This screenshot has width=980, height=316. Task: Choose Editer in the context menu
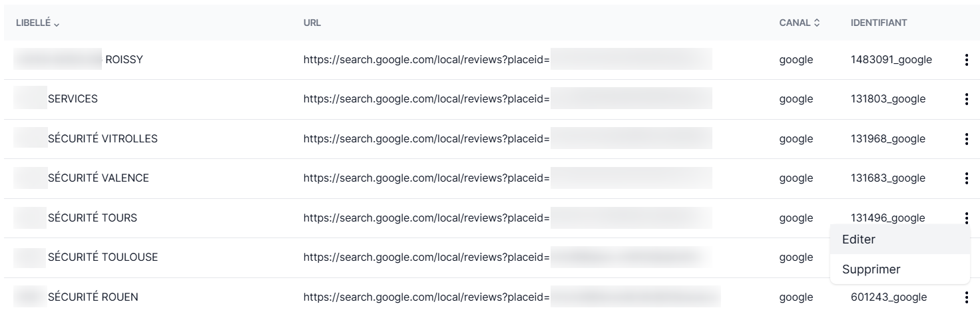859,239
